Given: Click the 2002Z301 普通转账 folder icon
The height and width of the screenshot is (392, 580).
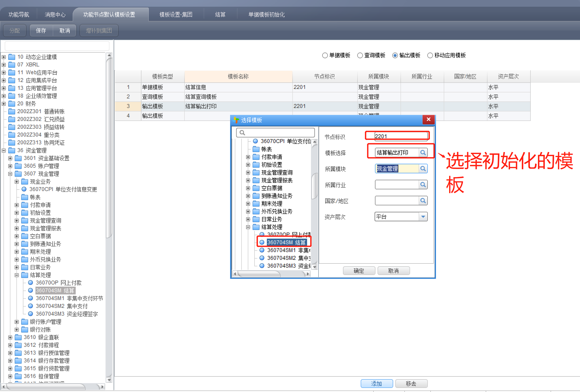Looking at the screenshot, I should click(x=12, y=111).
